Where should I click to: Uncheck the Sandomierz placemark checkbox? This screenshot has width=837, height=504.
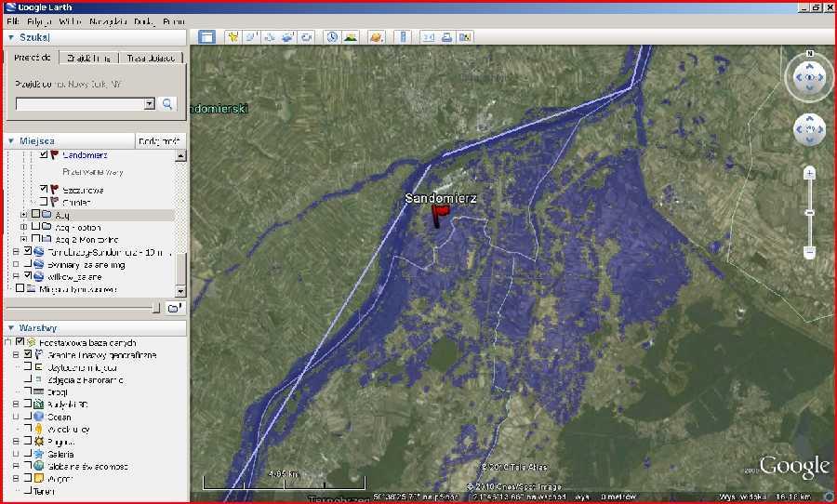44,154
